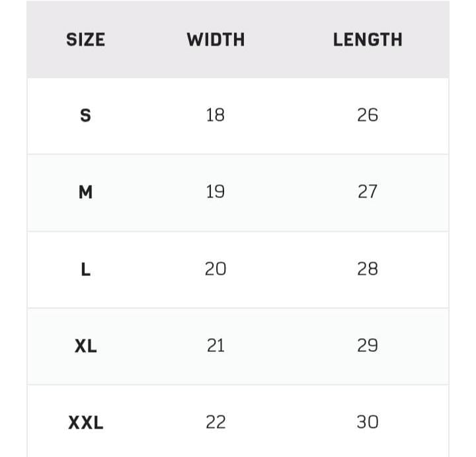This screenshot has width=476, height=457.
Task: Click the WIDTH column header
Action: pos(216,40)
